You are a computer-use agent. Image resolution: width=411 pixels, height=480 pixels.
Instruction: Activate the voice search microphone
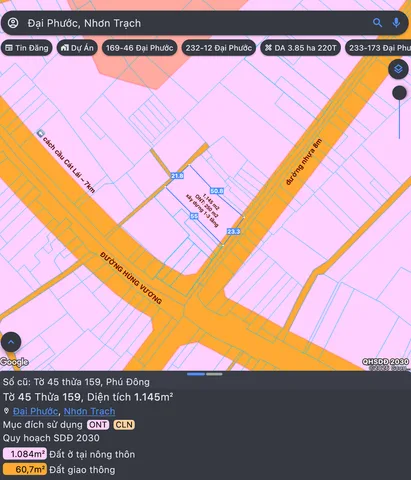pos(396,23)
